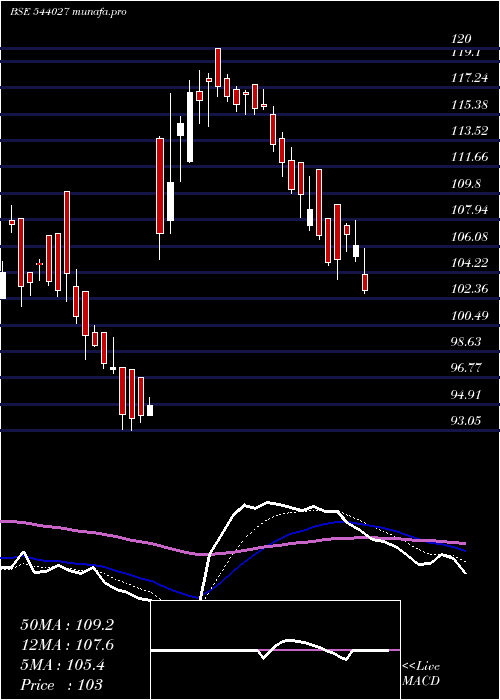This screenshot has width=500, height=700.
Task: Click the '5MA : 105.4' reading
Action: point(62,665)
